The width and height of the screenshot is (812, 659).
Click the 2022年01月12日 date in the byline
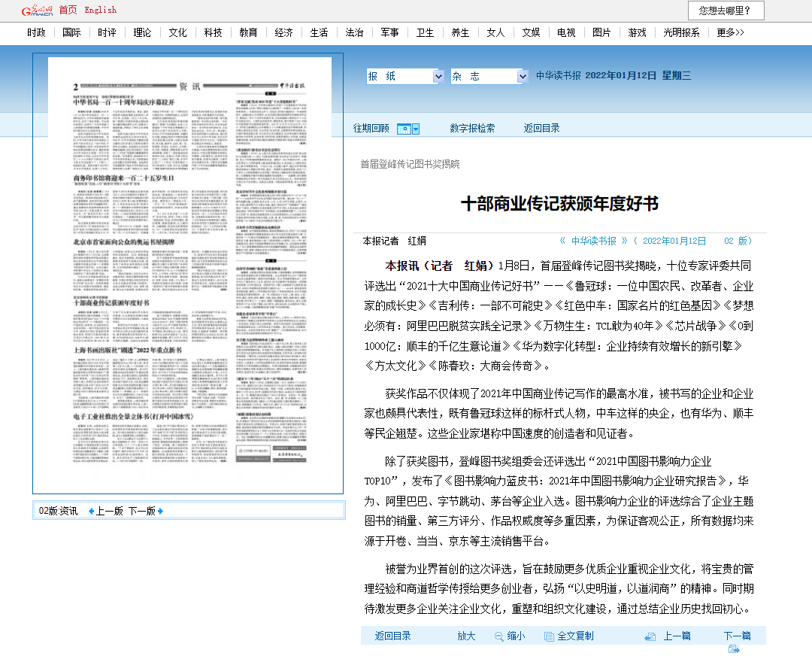(674, 241)
